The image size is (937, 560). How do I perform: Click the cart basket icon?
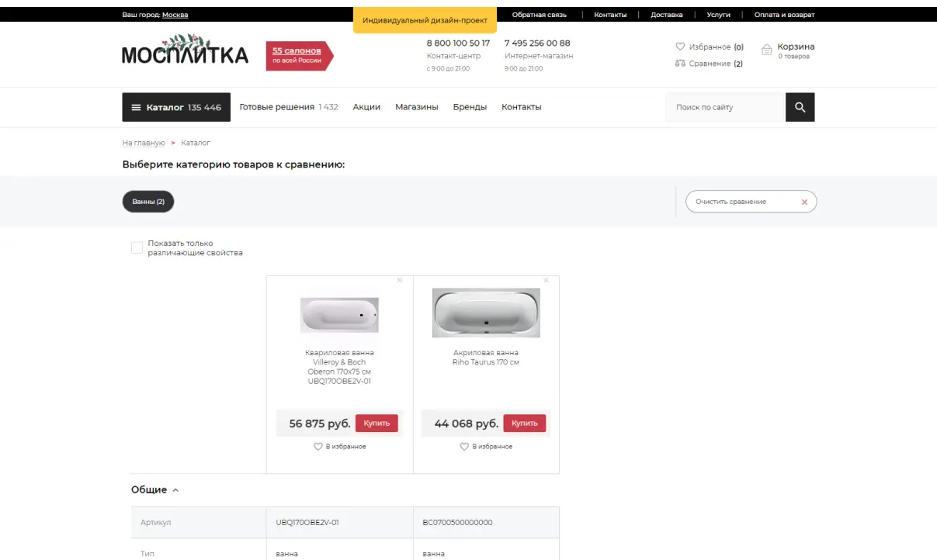(767, 50)
